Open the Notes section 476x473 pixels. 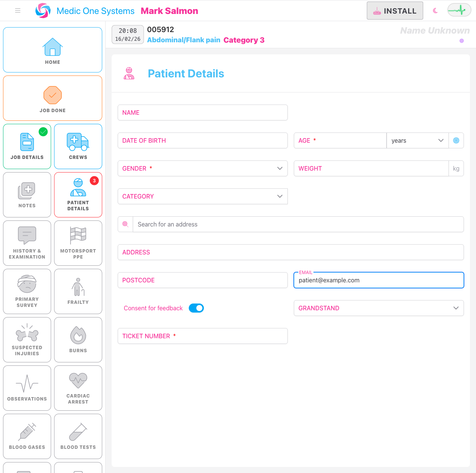(x=27, y=195)
